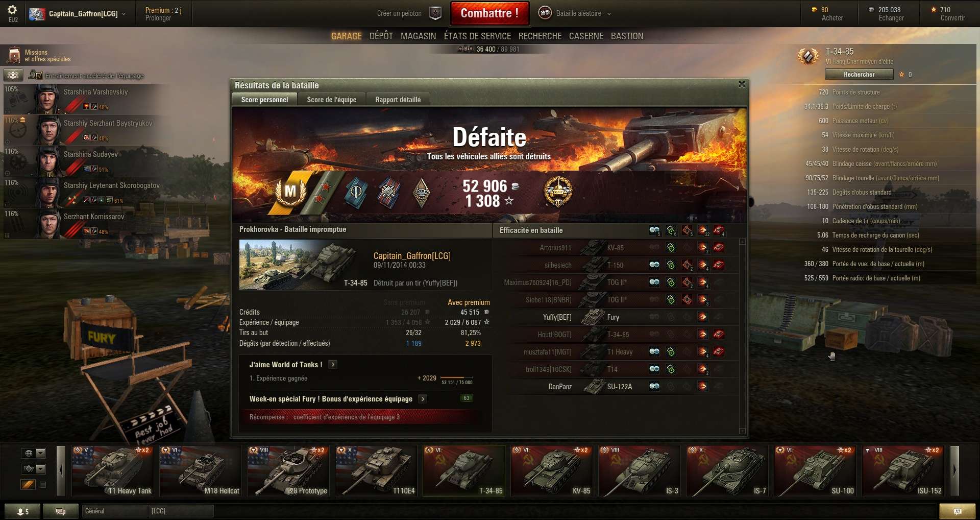
Task: Click the golden achievement medal icon
Action: (558, 192)
